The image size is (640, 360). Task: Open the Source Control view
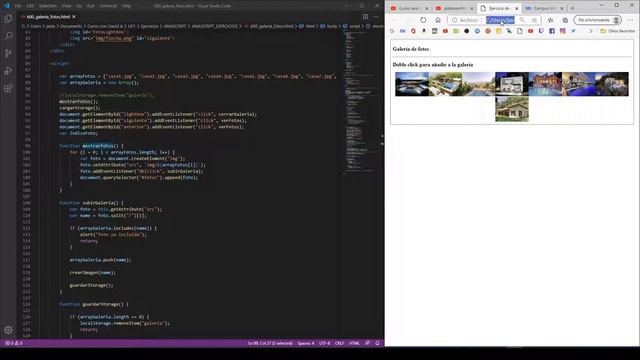click(8, 53)
